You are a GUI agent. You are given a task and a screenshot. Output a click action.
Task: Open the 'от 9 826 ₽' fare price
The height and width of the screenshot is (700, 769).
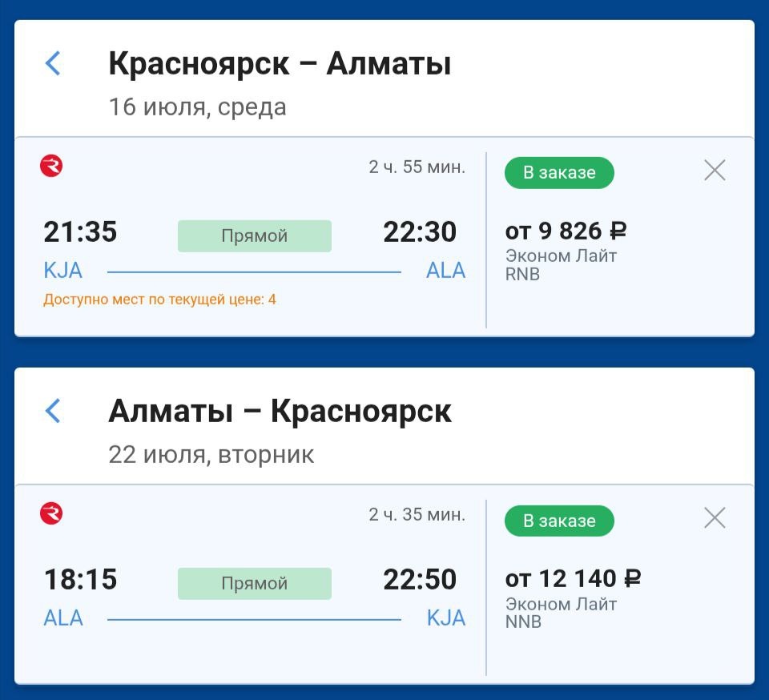coord(566,231)
